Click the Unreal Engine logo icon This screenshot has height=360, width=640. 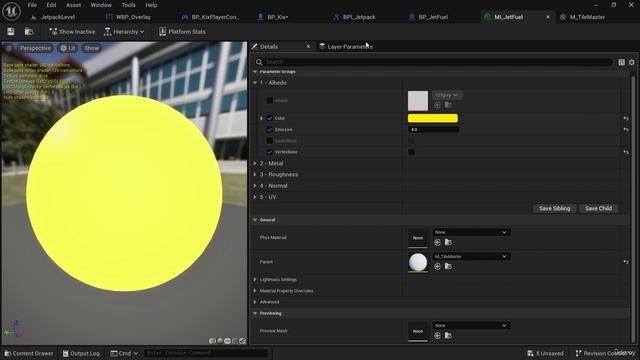11,11
